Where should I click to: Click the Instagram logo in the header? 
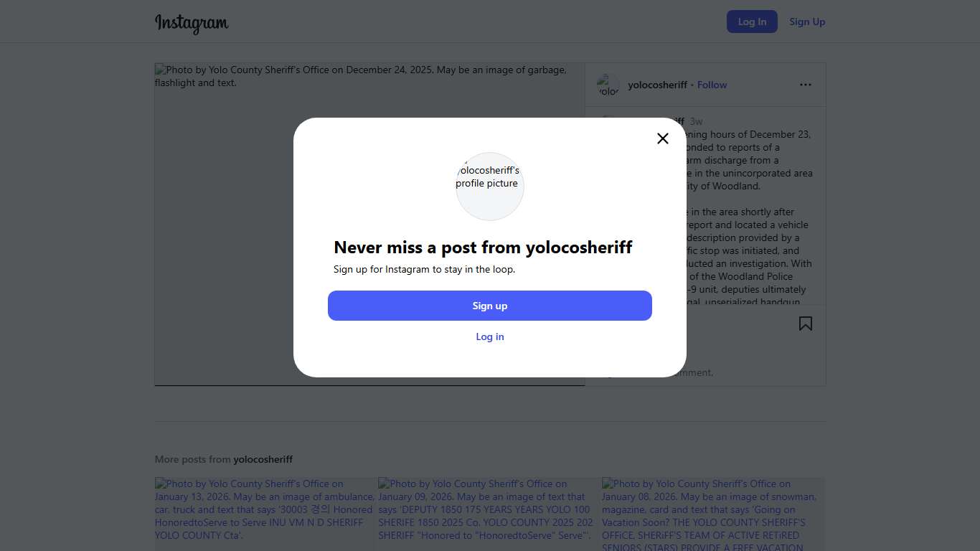[192, 23]
